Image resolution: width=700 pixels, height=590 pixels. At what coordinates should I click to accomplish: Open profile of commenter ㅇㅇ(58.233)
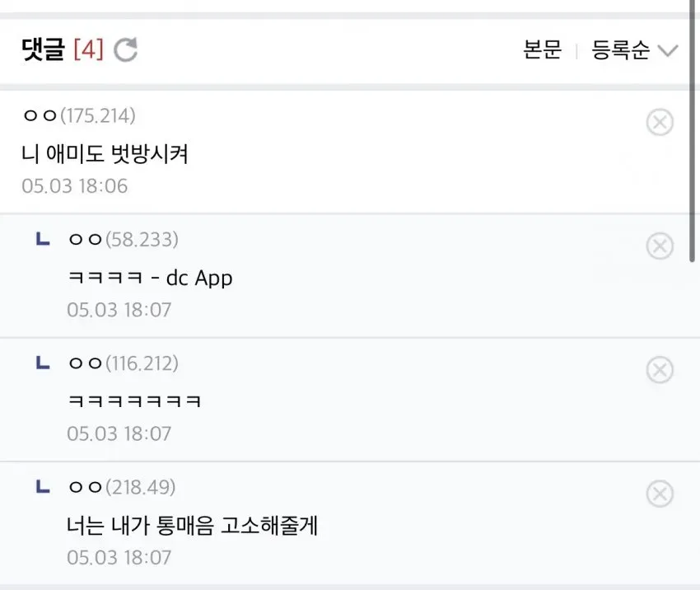(x=124, y=240)
